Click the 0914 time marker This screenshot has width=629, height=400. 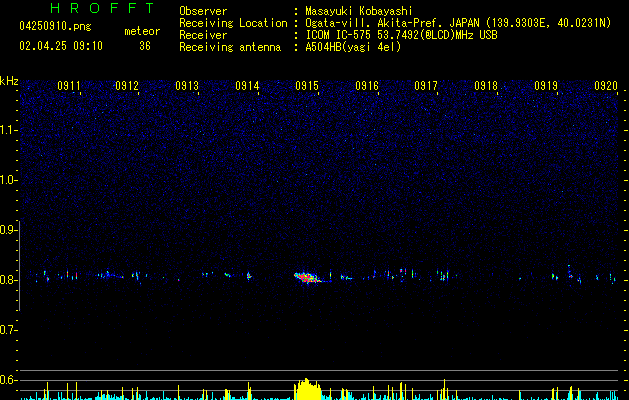[x=247, y=86]
